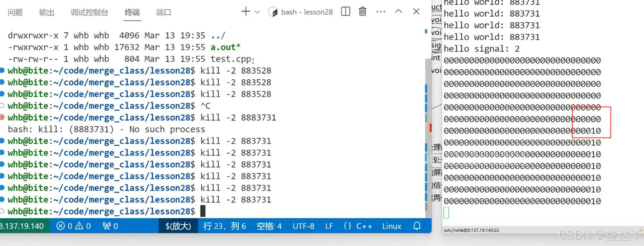
Task: Click the 'drwxrwxr-x' permissions text
Action: point(33,36)
